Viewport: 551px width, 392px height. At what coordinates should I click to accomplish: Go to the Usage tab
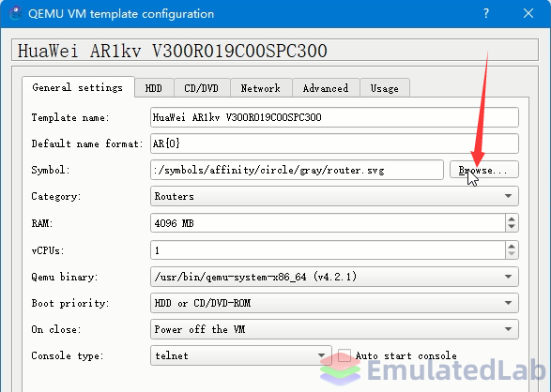(385, 88)
